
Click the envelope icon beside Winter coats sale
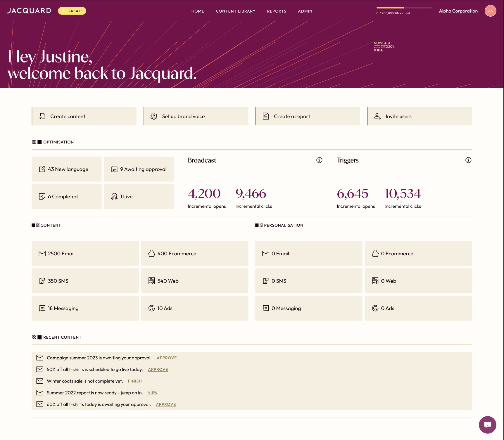[40, 381]
